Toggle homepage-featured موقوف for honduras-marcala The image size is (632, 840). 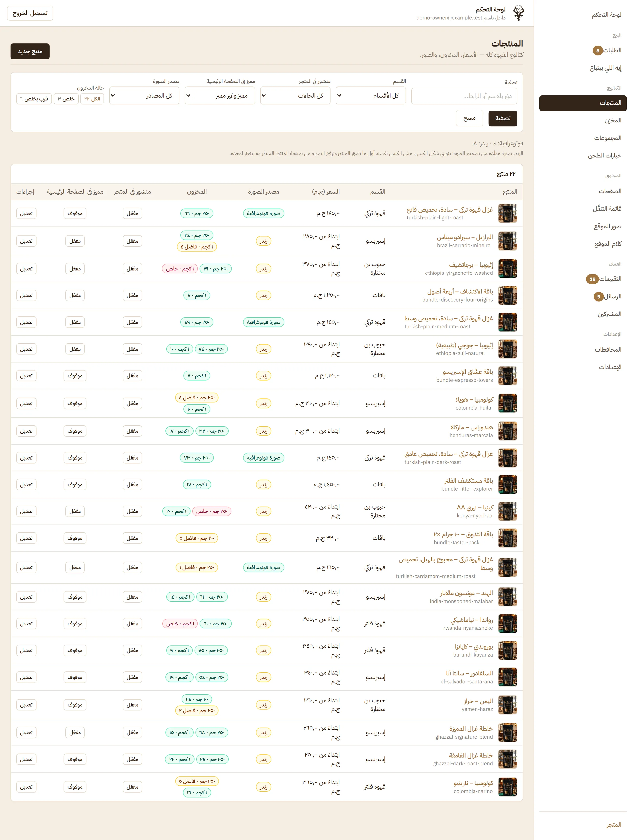75,431
